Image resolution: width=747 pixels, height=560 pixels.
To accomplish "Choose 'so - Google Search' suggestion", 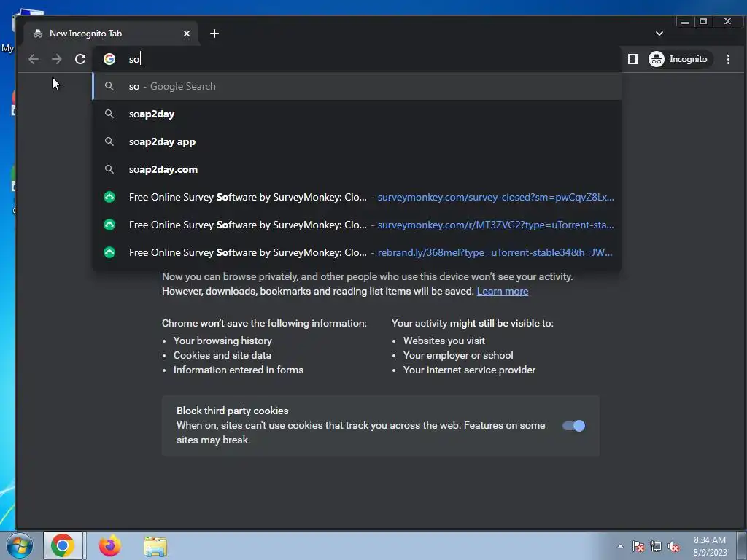I will click(x=357, y=86).
